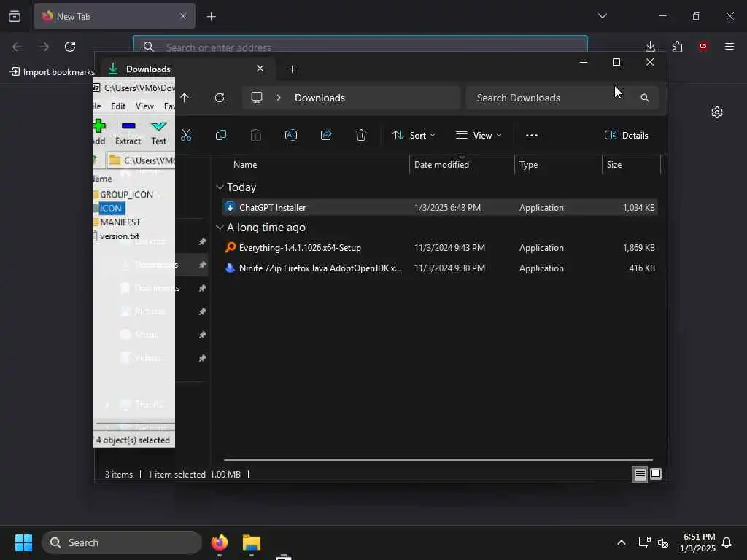Viewport: 747px width, 560px height.
Task: Click the Cut scissors icon in Explorer toolbar
Action: point(186,135)
